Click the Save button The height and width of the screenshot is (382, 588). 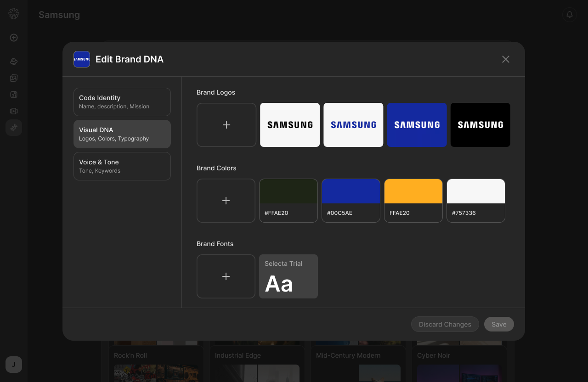point(499,324)
